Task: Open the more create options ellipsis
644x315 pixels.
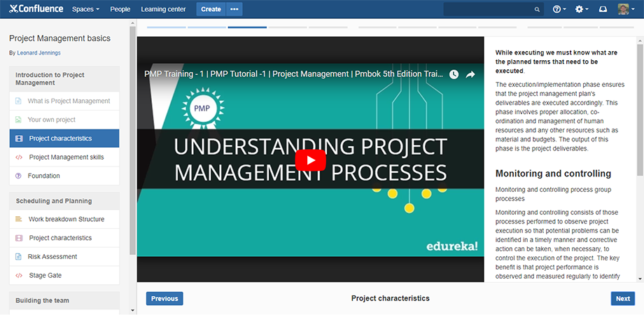Action: (234, 9)
